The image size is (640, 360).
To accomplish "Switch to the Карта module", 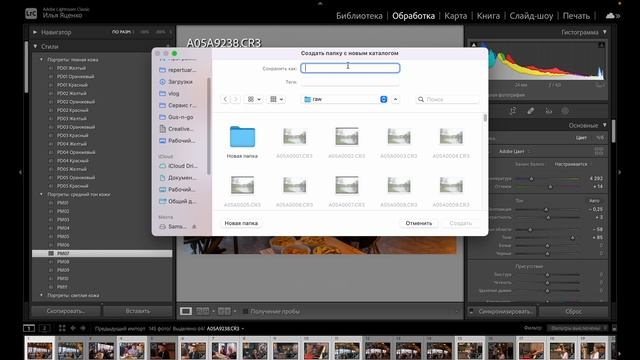I will pos(456,16).
